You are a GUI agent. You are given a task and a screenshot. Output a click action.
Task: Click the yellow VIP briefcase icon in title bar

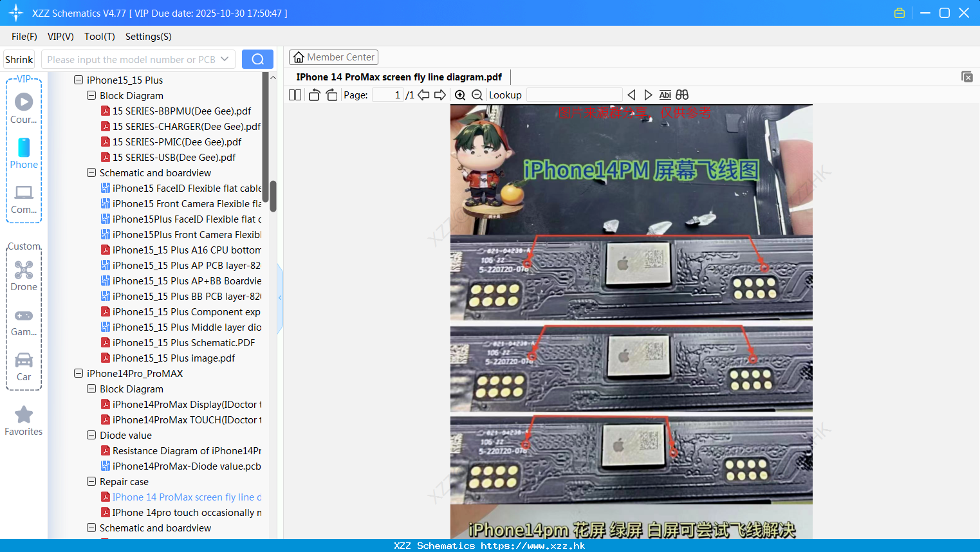[900, 13]
